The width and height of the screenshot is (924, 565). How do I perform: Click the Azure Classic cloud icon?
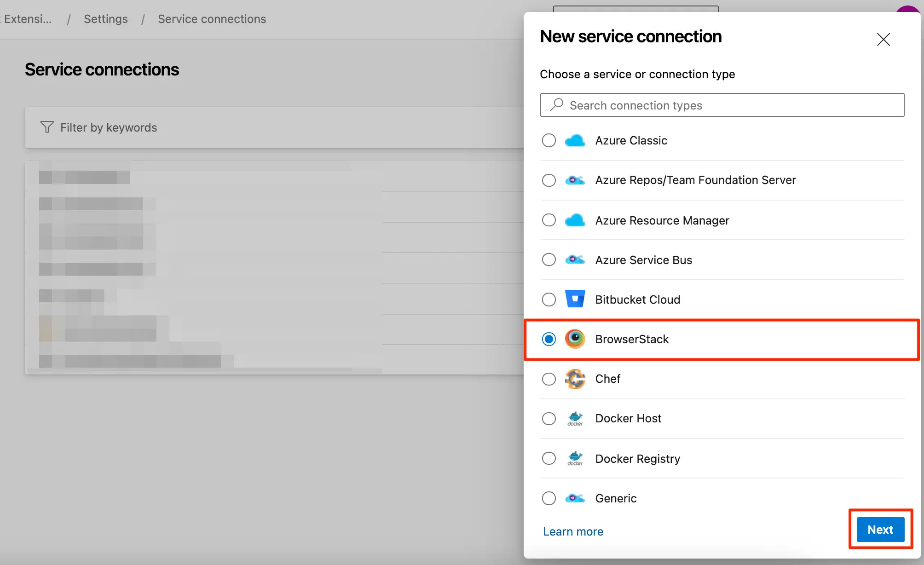tap(575, 140)
